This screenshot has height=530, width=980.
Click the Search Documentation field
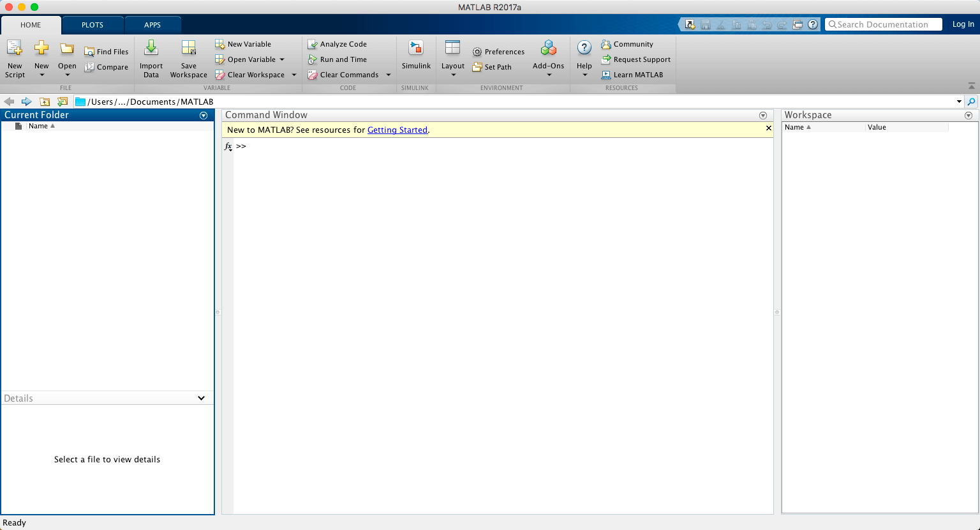tap(884, 24)
